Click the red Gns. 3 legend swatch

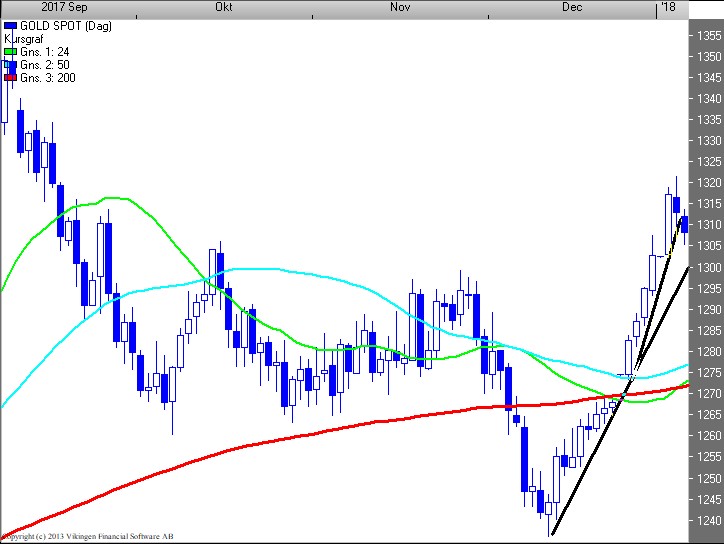click(10, 78)
